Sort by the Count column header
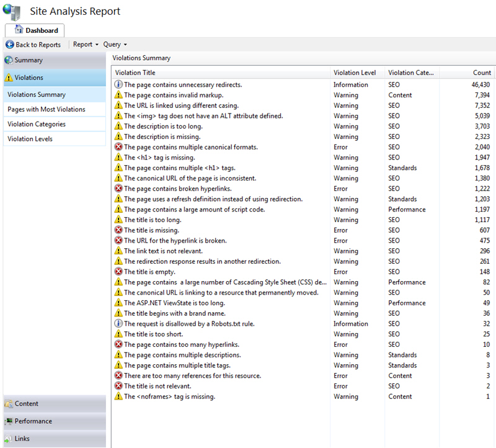Image resolution: width=496 pixels, height=448 pixels. (x=481, y=73)
